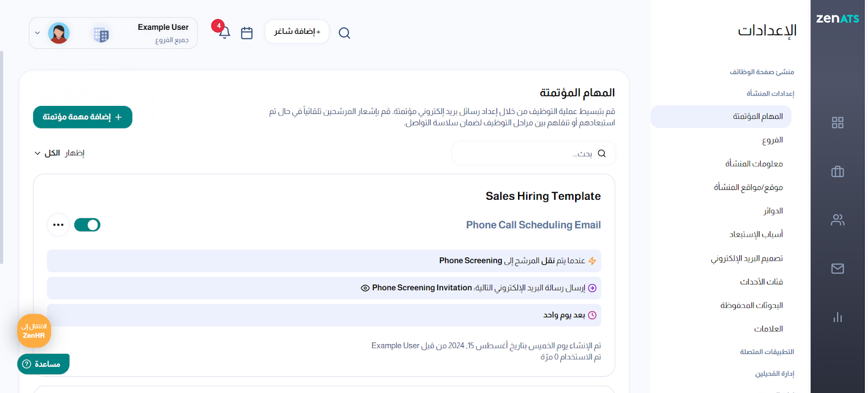This screenshot has height=393, width=868.
Task: Open التطبيقات المتصلة settings section
Action: (x=767, y=352)
